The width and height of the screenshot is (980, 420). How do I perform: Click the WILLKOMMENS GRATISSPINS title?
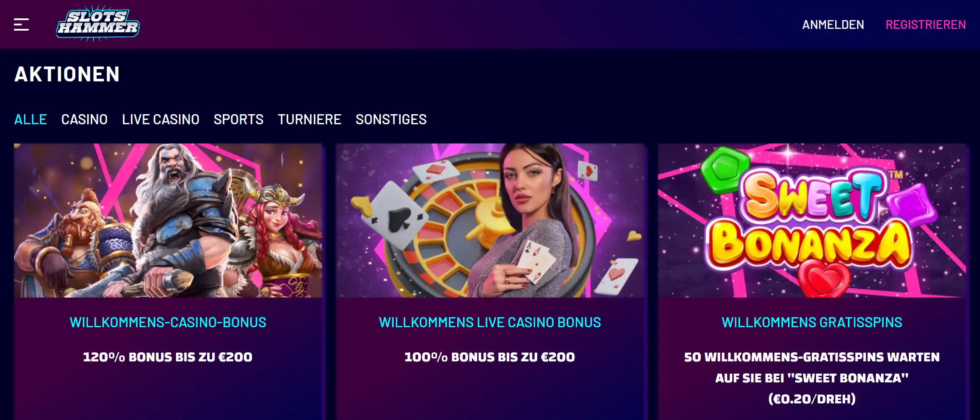812,322
